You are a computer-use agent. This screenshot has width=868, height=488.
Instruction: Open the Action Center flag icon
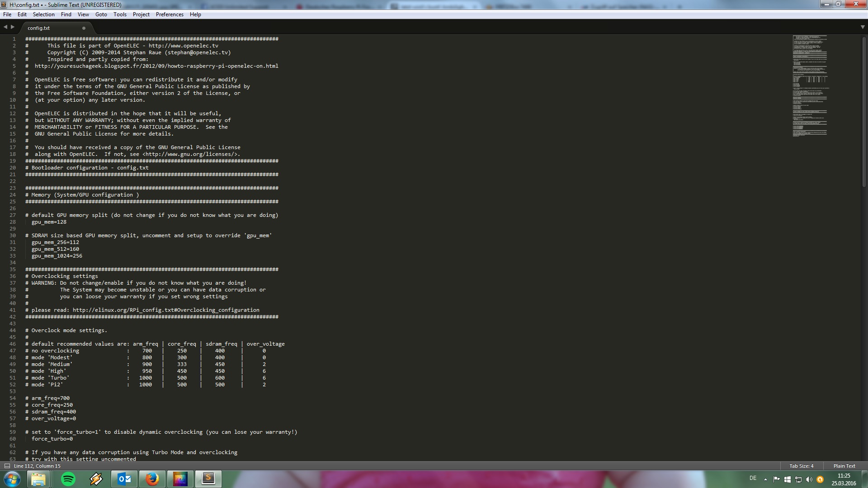click(776, 479)
